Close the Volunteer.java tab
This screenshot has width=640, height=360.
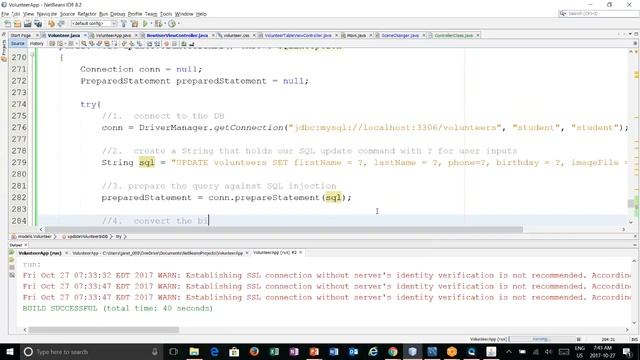[85, 36]
